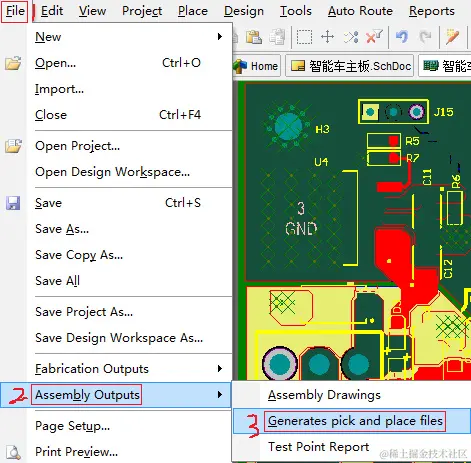Viewport: 471px width, 463px height.
Task: Click the Deselect All icon
Action: click(x=351, y=37)
